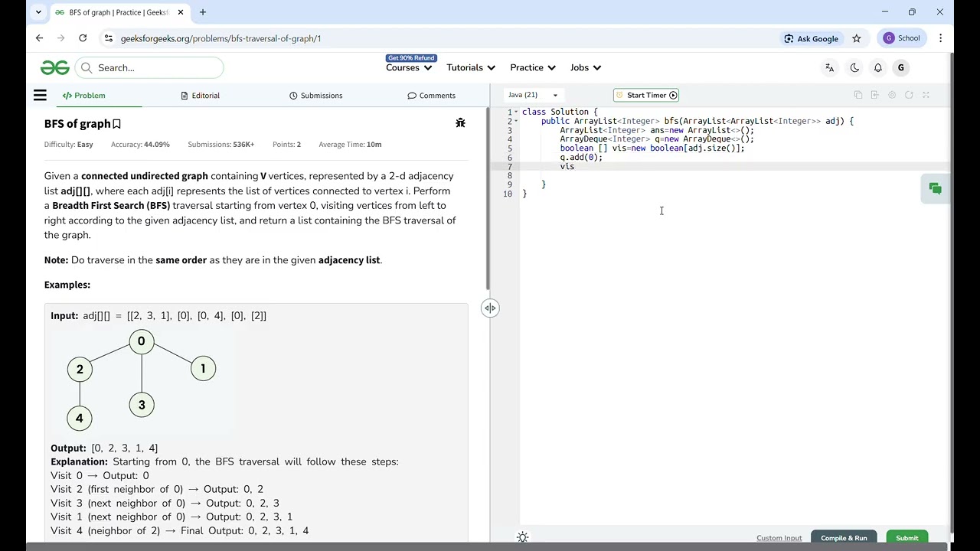Screen dimensions: 980x551
Task: Toggle dark mode moon icon
Action: pyautogui.click(x=854, y=67)
